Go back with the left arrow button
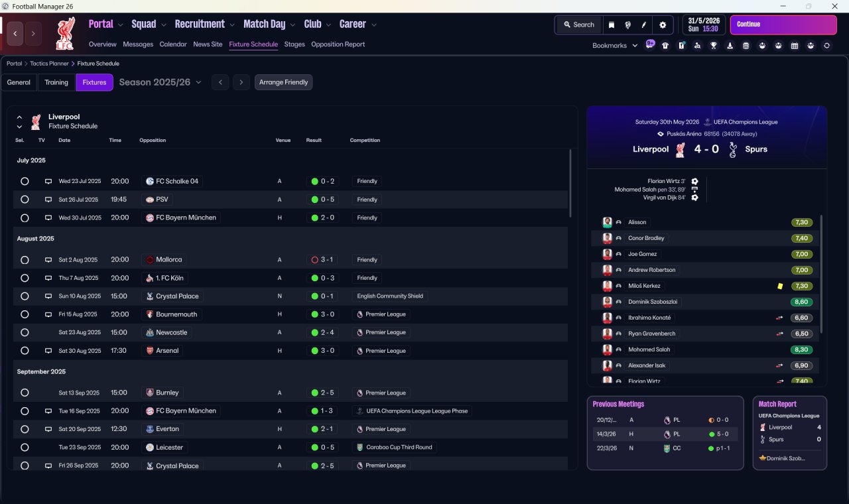Image resolution: width=849 pixels, height=504 pixels. click(x=15, y=33)
